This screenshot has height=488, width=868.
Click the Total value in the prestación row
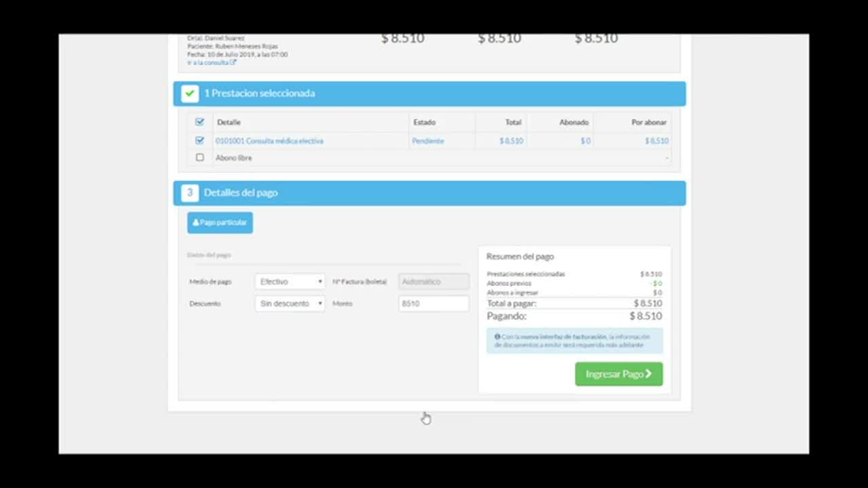511,141
